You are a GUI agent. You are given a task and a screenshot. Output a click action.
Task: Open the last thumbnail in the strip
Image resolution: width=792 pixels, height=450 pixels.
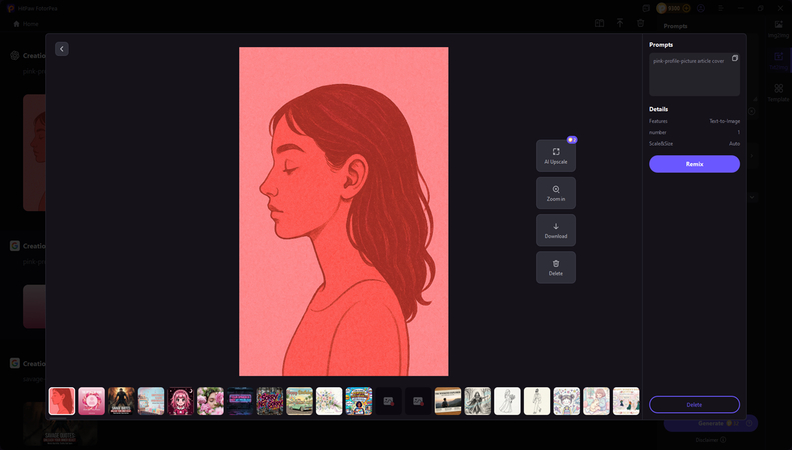coord(626,401)
